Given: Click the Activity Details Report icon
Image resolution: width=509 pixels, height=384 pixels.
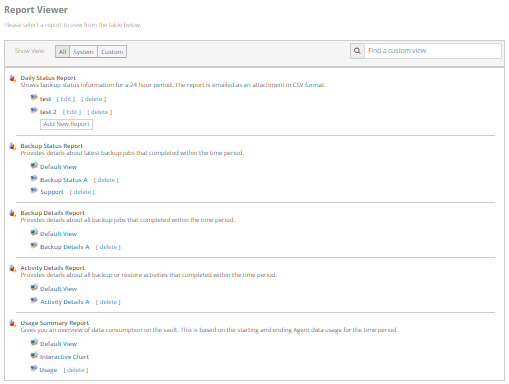Looking at the screenshot, I should point(13,268).
